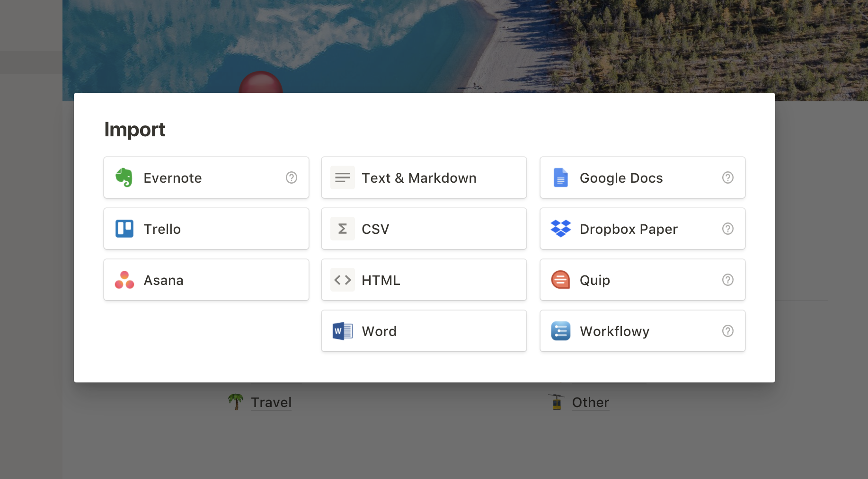The image size is (868, 479).
Task: Click the CSV sigma icon
Action: pos(343,229)
